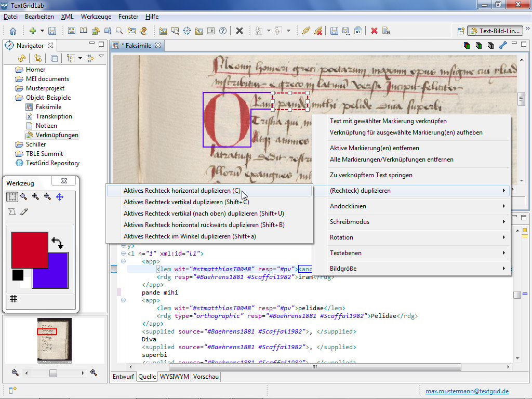The image size is (532, 399).
Task: Click the home icon in toolbar
Action: (x=13, y=31)
